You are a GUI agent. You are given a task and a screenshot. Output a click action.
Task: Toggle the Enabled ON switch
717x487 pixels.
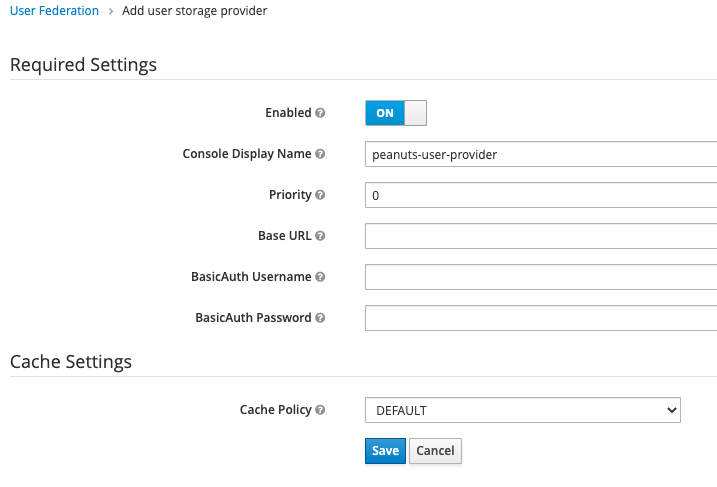[x=396, y=113]
